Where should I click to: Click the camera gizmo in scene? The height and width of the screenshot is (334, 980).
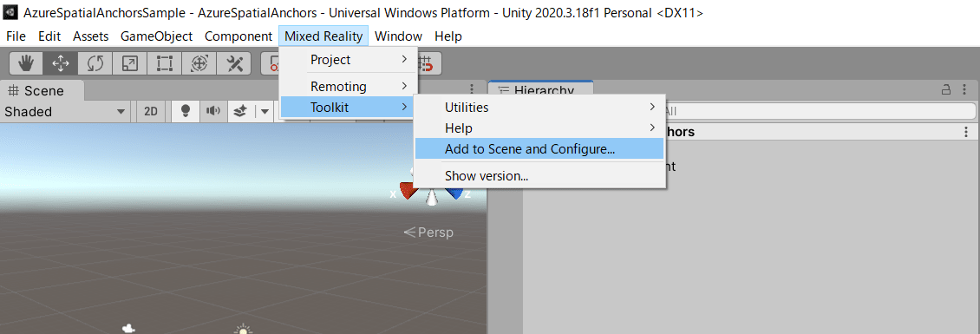tap(128, 329)
